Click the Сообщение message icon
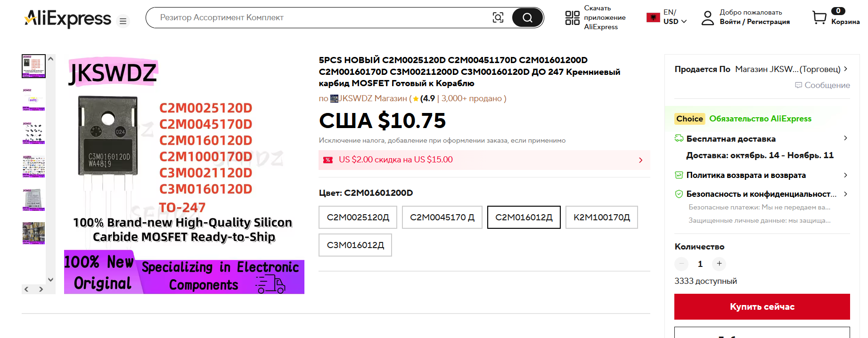The image size is (868, 338). (x=798, y=85)
